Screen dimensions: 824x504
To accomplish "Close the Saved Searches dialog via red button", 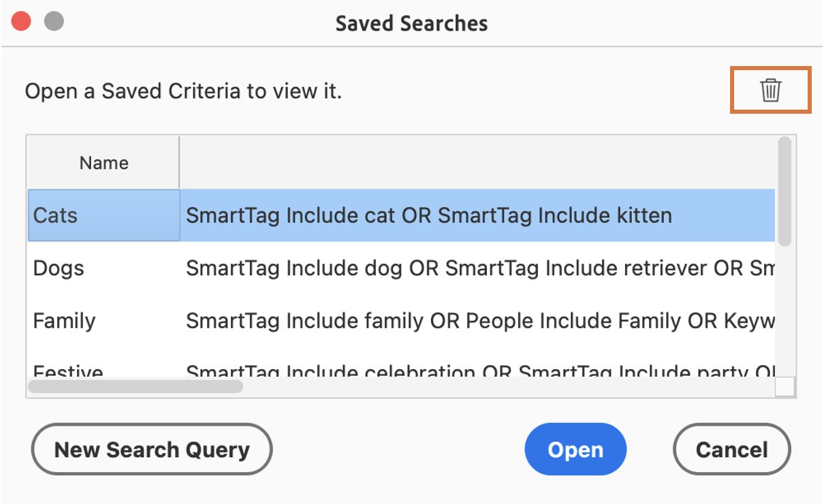I will click(x=22, y=22).
